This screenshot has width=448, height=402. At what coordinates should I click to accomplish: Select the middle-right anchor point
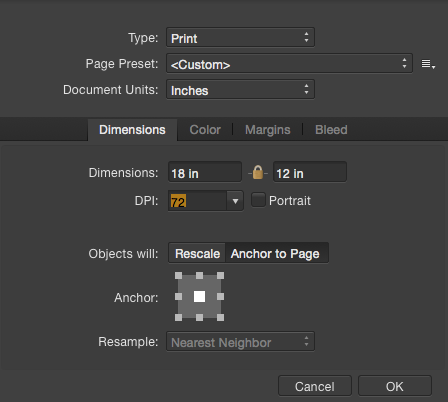220,296
